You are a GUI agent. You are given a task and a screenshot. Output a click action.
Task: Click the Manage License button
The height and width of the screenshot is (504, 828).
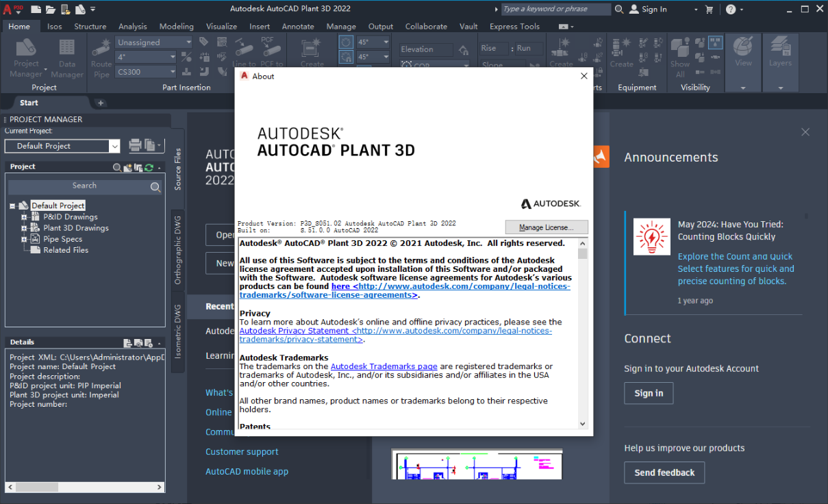(546, 227)
